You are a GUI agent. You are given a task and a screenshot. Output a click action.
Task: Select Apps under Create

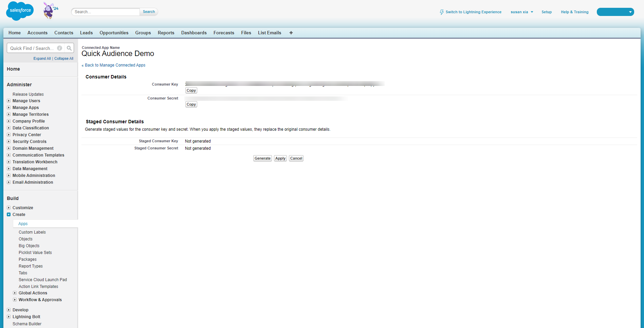[x=23, y=224]
